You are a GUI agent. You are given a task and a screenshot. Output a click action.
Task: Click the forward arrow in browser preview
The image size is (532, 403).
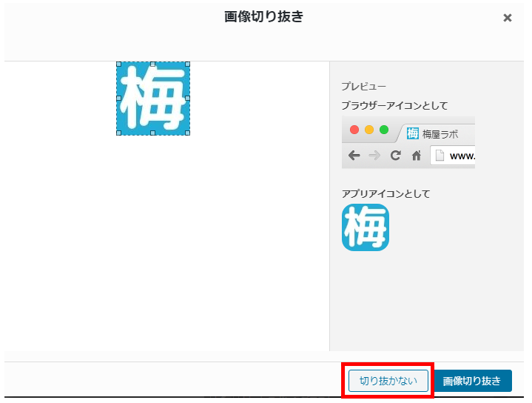[x=374, y=156]
